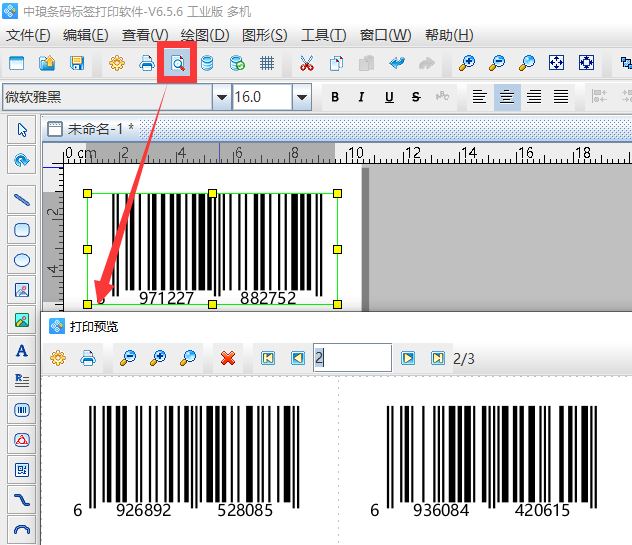This screenshot has width=632, height=545.
Task: Go to next page in print preview
Action: pos(408,358)
